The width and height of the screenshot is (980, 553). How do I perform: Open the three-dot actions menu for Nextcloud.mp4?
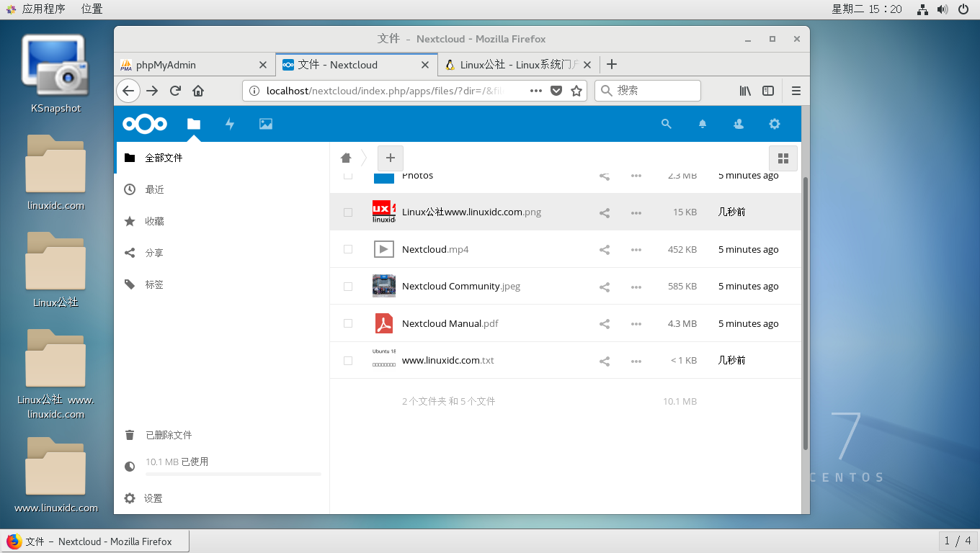636,250
